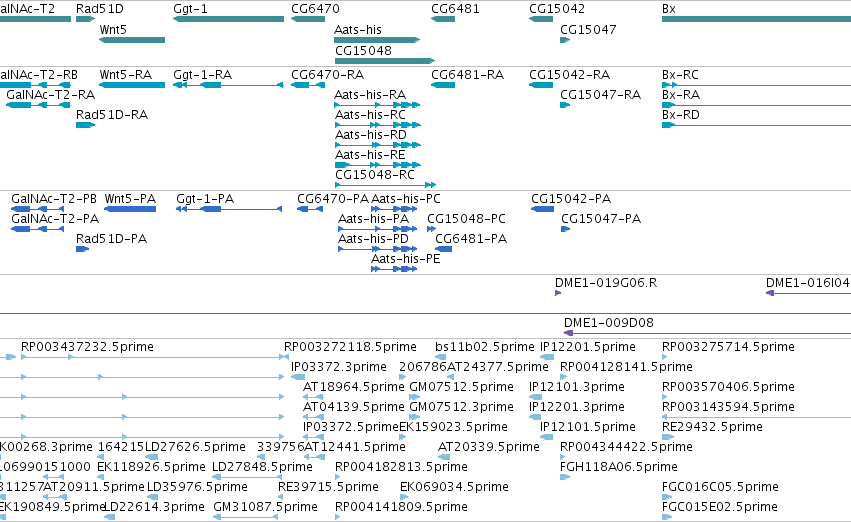Select the RE29432.5prime EST label

point(712,427)
